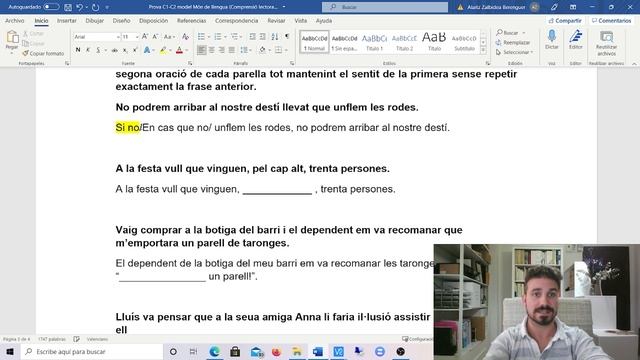Click the Windows Start button
This screenshot has height=360, width=640.
click(10, 351)
